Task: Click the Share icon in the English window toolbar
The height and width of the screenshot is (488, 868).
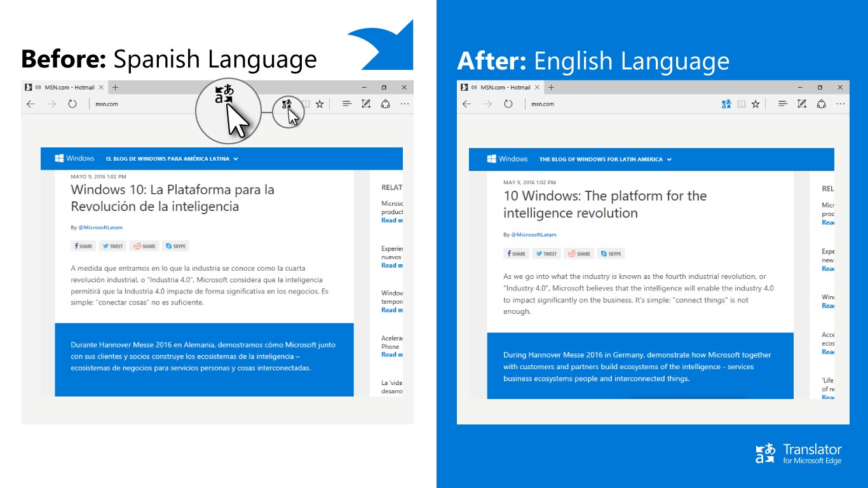Action: tap(821, 104)
